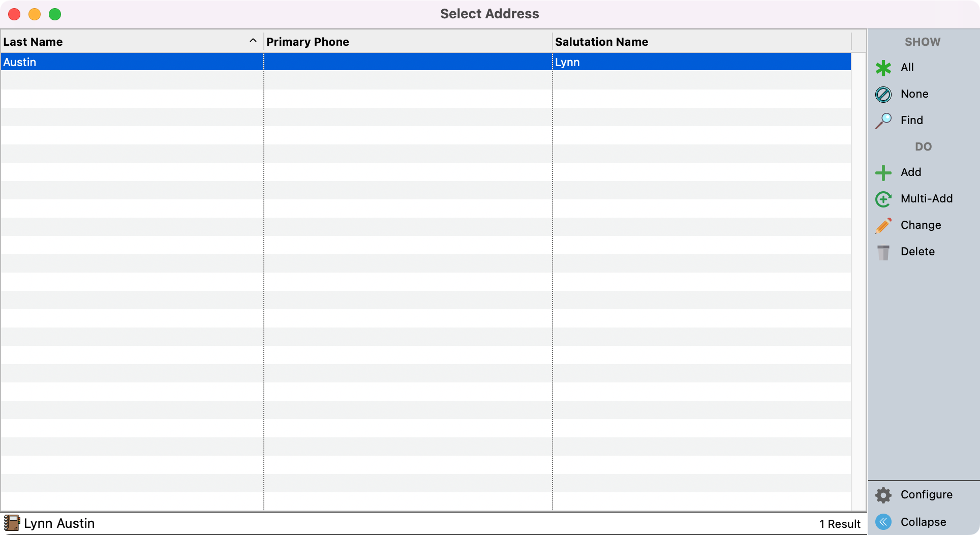Click the pencil Change icon
Image resolution: width=980 pixels, height=535 pixels.
tap(883, 225)
